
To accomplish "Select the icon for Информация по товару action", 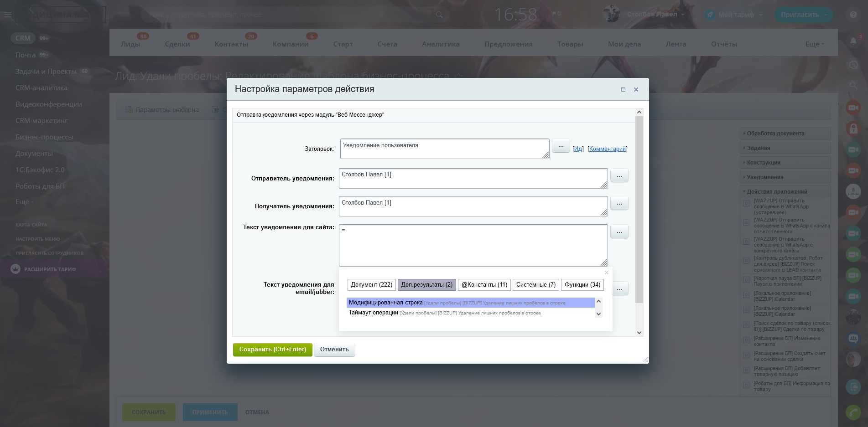I will coord(746,386).
